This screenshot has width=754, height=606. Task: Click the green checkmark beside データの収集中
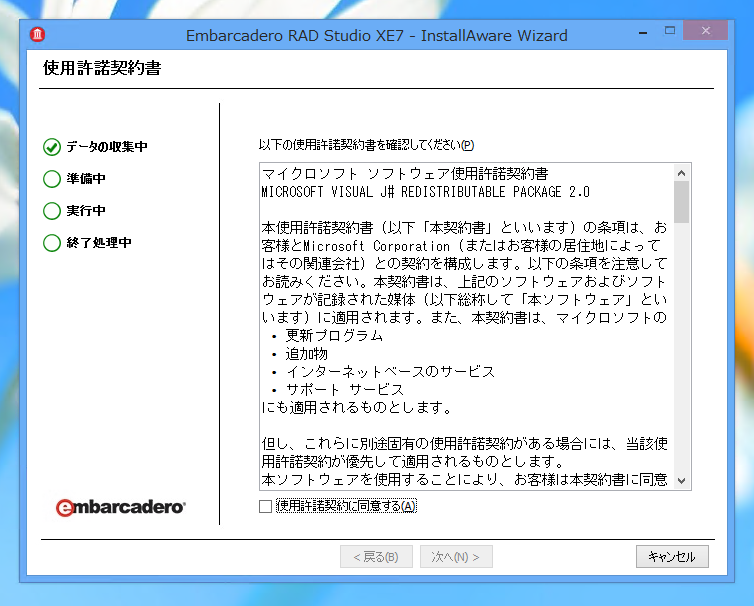pos(52,147)
